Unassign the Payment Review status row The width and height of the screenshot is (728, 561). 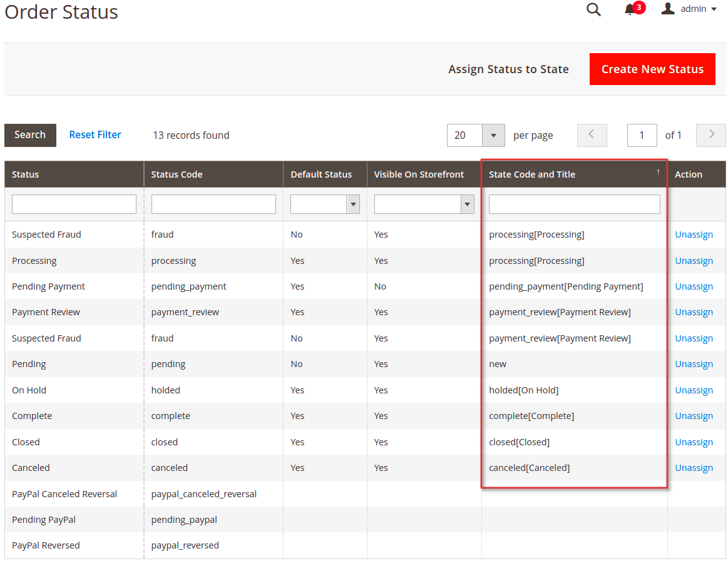coord(694,312)
